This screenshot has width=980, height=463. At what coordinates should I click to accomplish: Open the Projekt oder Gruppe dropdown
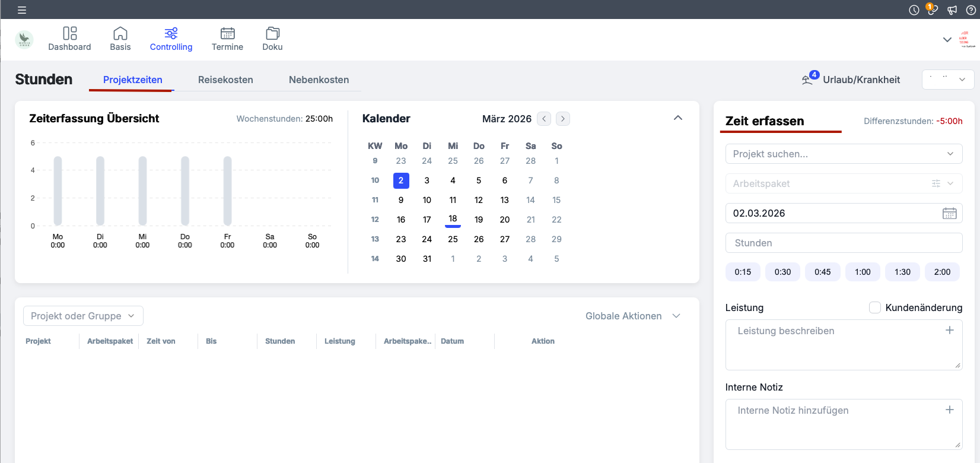click(83, 316)
